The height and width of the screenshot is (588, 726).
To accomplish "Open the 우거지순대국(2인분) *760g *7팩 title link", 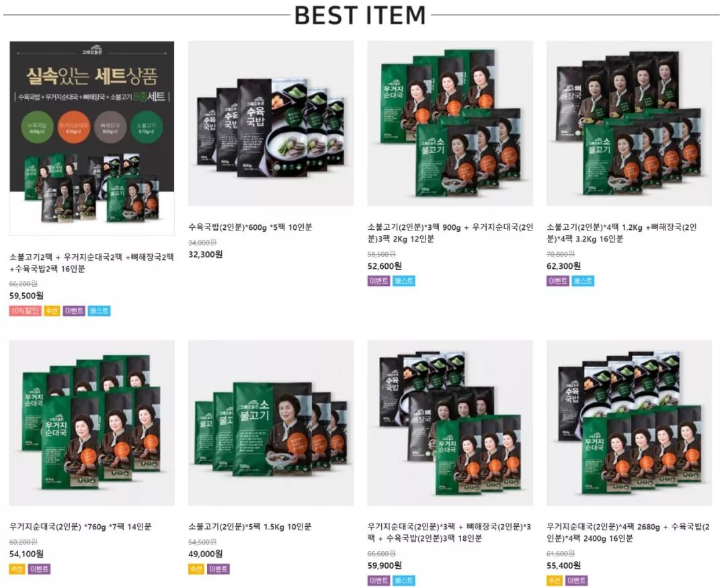I will coord(80,527).
